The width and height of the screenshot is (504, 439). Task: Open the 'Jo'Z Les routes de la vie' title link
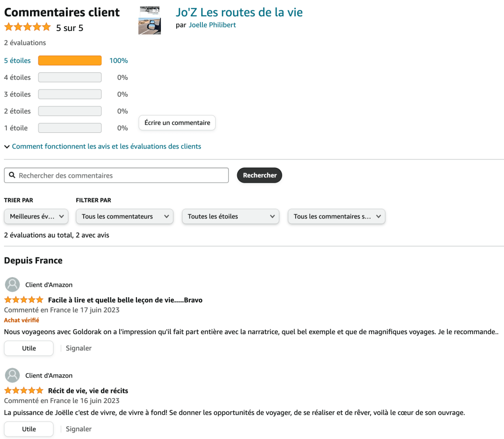click(x=239, y=12)
